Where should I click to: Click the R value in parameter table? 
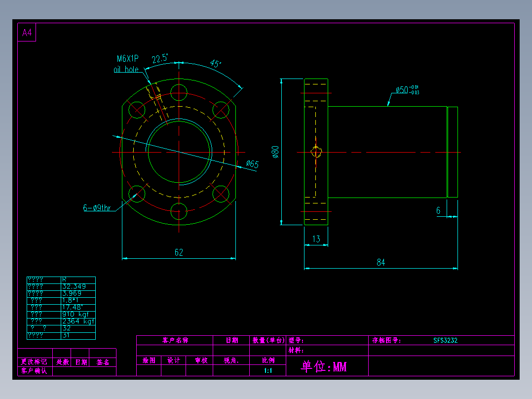[x=64, y=279]
